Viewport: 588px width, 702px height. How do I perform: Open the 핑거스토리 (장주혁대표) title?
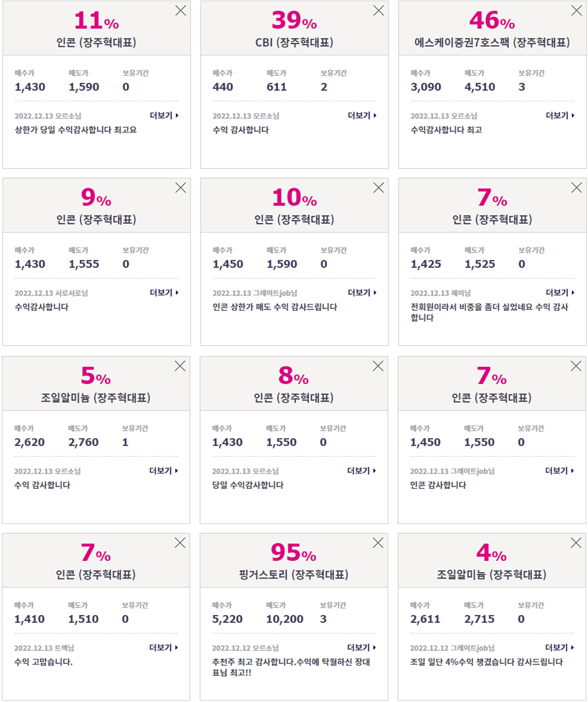[x=294, y=575]
